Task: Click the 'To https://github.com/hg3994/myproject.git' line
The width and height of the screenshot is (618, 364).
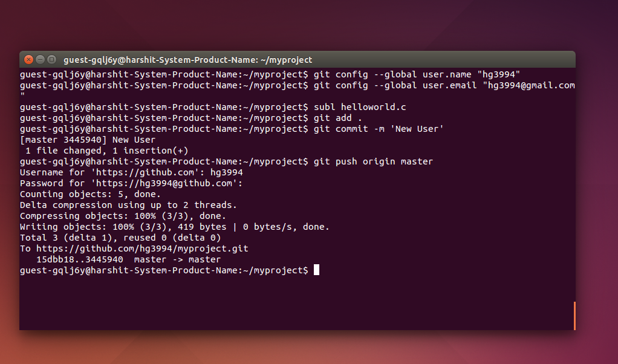Action: coord(134,249)
